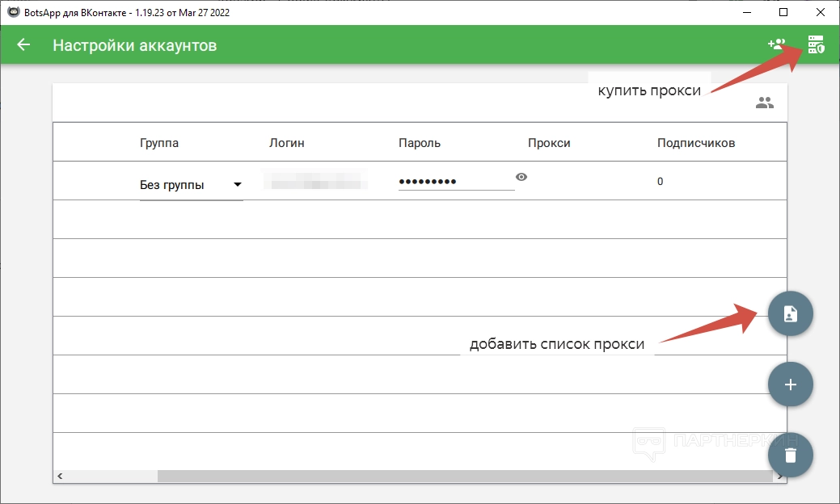Screen dimensions: 840x504
Task: Click the group people icon above table
Action: point(764,103)
